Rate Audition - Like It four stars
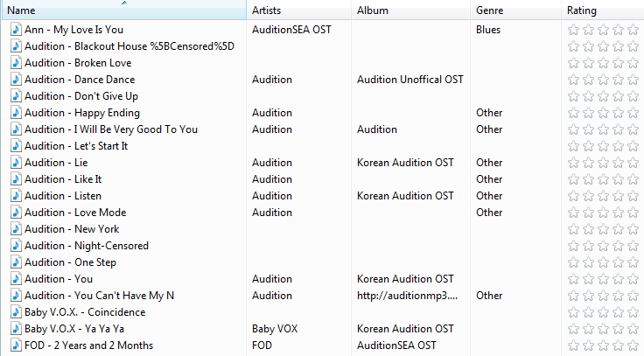 tap(618, 179)
